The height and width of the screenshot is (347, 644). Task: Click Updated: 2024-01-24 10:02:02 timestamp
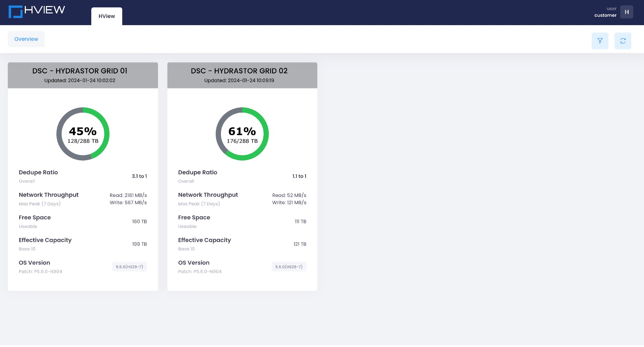[x=80, y=80]
